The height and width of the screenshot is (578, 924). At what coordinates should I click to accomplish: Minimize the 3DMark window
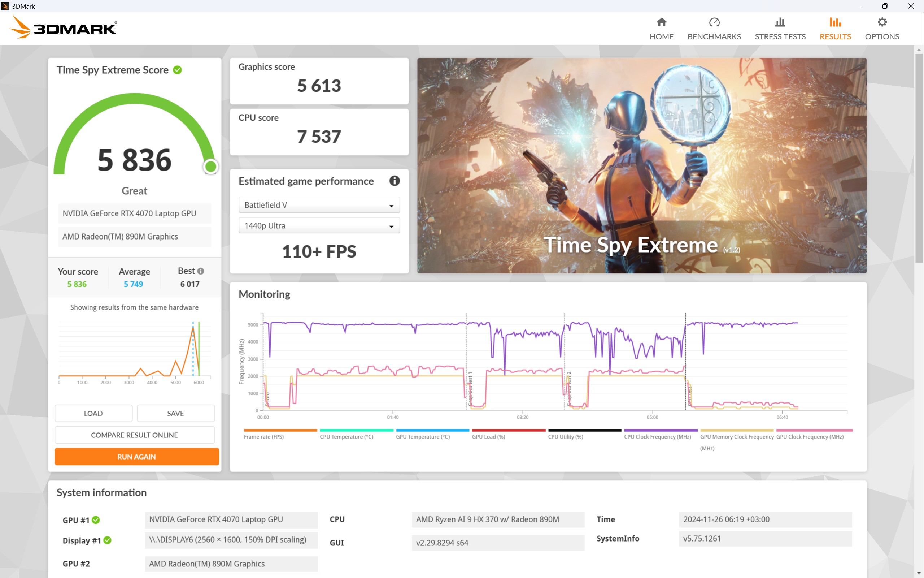pyautogui.click(x=860, y=6)
